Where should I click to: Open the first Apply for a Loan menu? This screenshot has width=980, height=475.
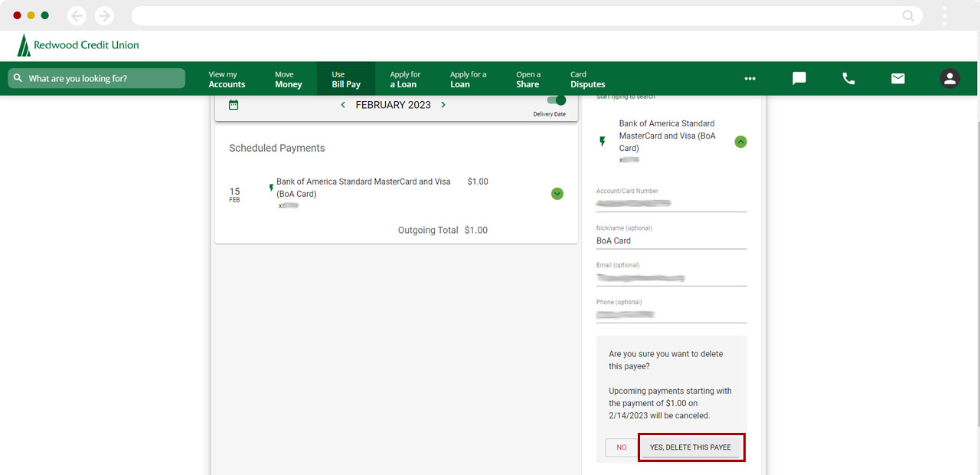[405, 79]
